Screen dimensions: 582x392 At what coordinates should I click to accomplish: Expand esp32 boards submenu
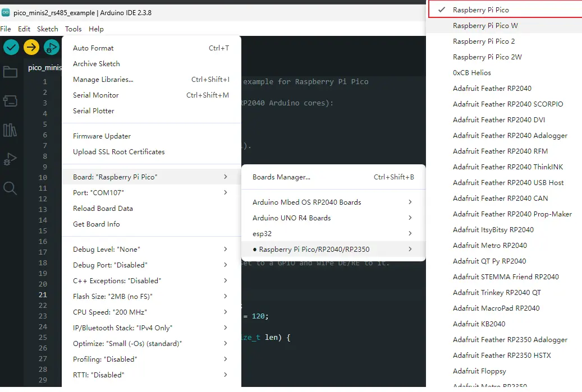pyautogui.click(x=333, y=234)
